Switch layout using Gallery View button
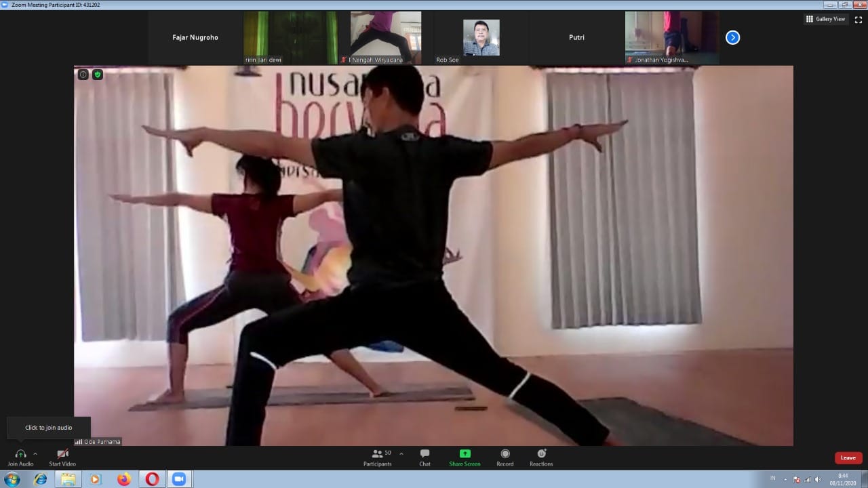The width and height of the screenshot is (868, 488). [x=825, y=19]
